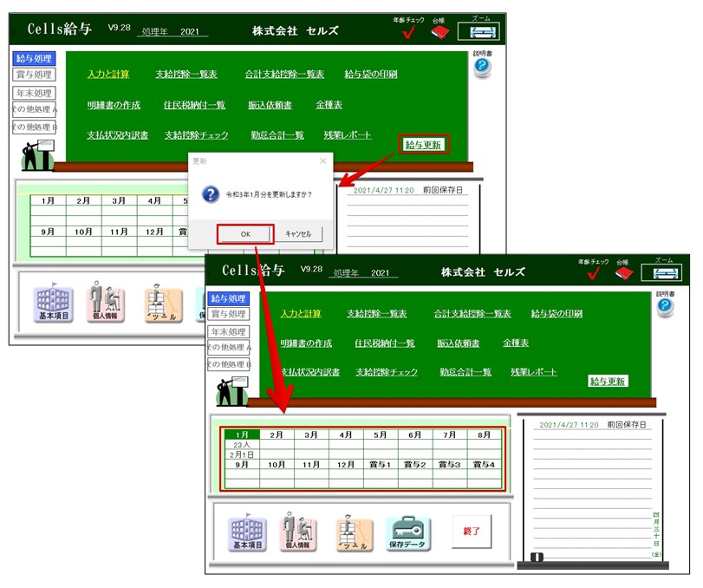This screenshot has width=703, height=588.
Task: Open 説明書 help icon in back window
Action: coord(483,67)
